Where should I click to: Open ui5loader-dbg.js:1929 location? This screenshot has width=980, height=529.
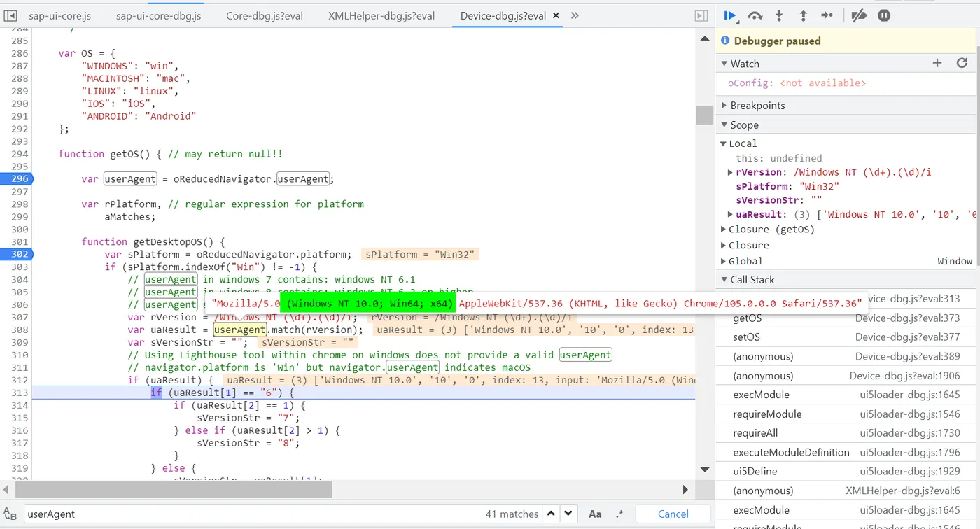tap(910, 472)
